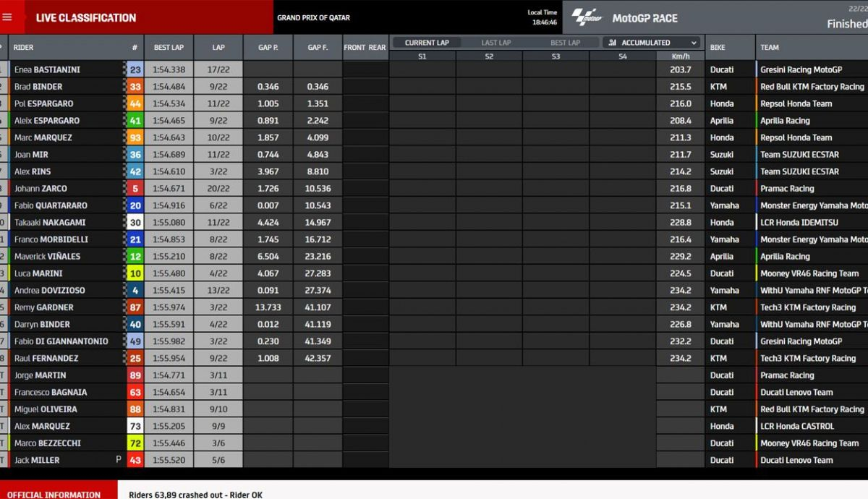
Task: Click number badge 73 for Alex Marquez
Action: pyautogui.click(x=135, y=427)
